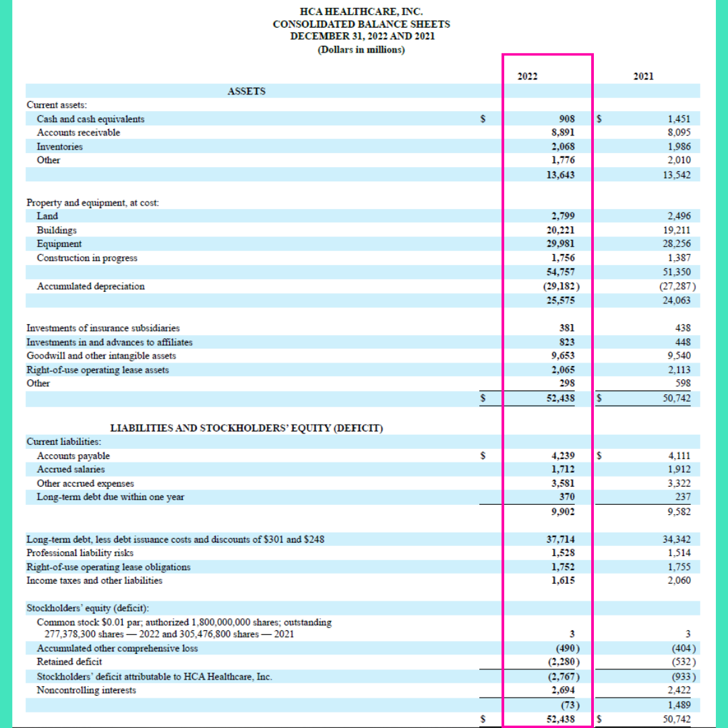Image resolution: width=728 pixels, height=728 pixels.
Task: Click 2022 accounts payable '4,239'
Action: [563, 456]
